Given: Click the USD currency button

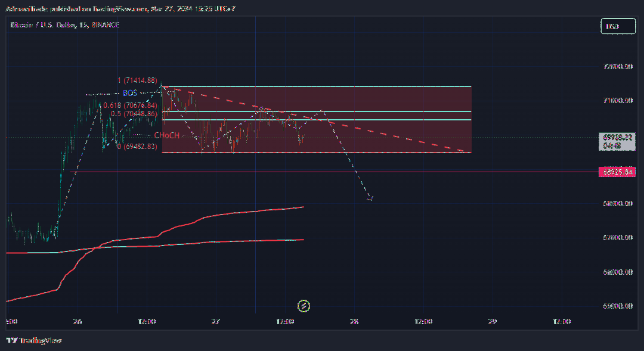Looking at the screenshot, I should point(618,26).
